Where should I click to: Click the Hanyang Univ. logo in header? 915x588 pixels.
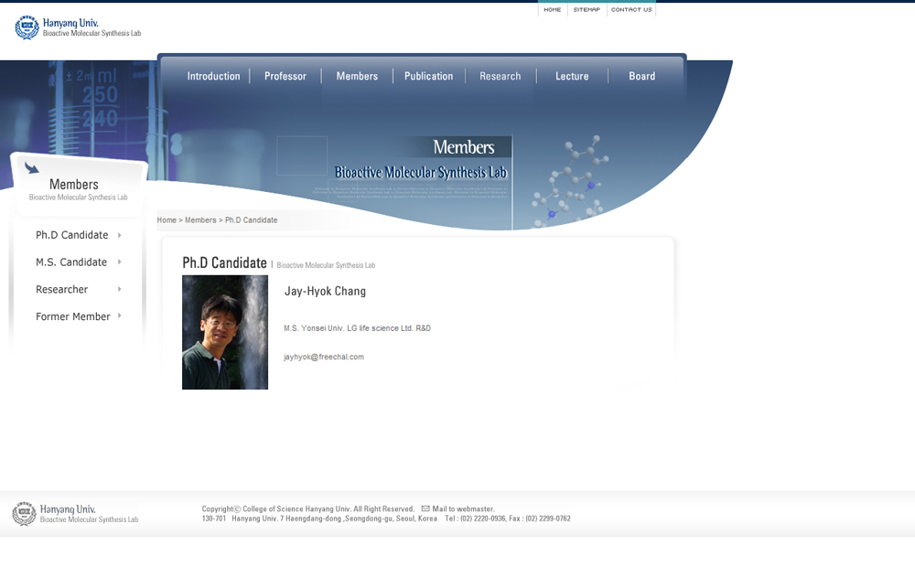click(78, 27)
